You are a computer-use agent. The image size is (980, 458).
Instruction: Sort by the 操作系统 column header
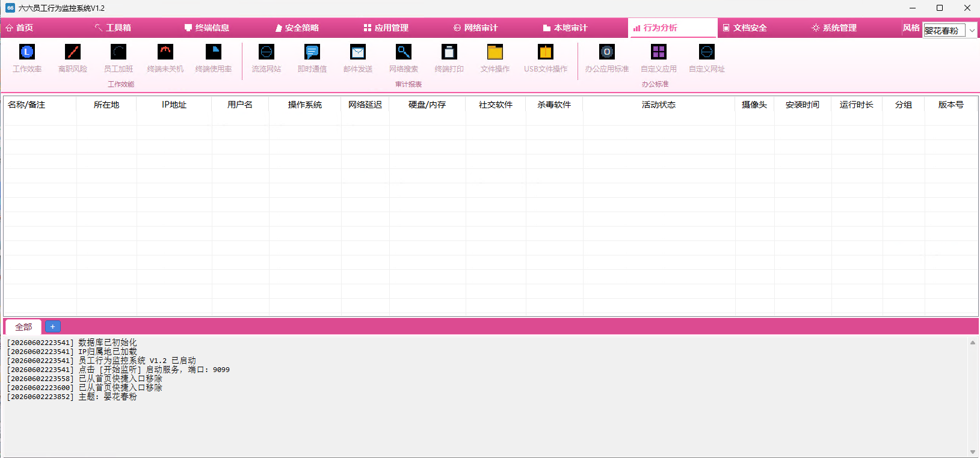(305, 105)
